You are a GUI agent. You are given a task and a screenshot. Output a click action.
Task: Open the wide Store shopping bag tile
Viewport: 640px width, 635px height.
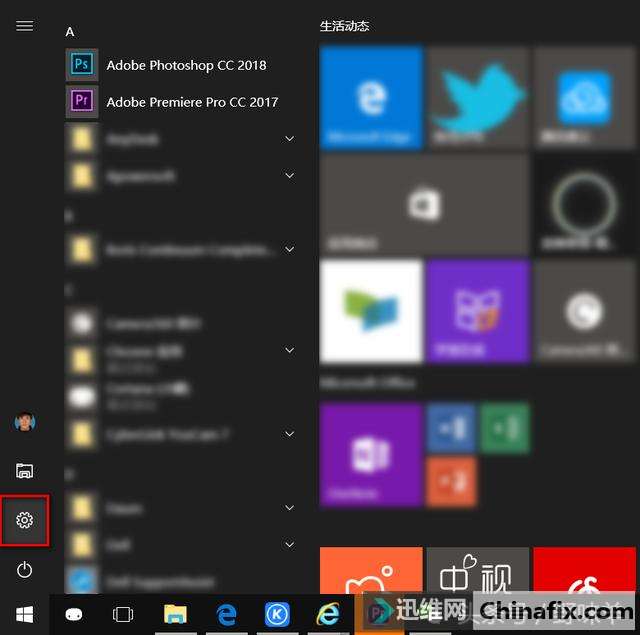click(424, 204)
